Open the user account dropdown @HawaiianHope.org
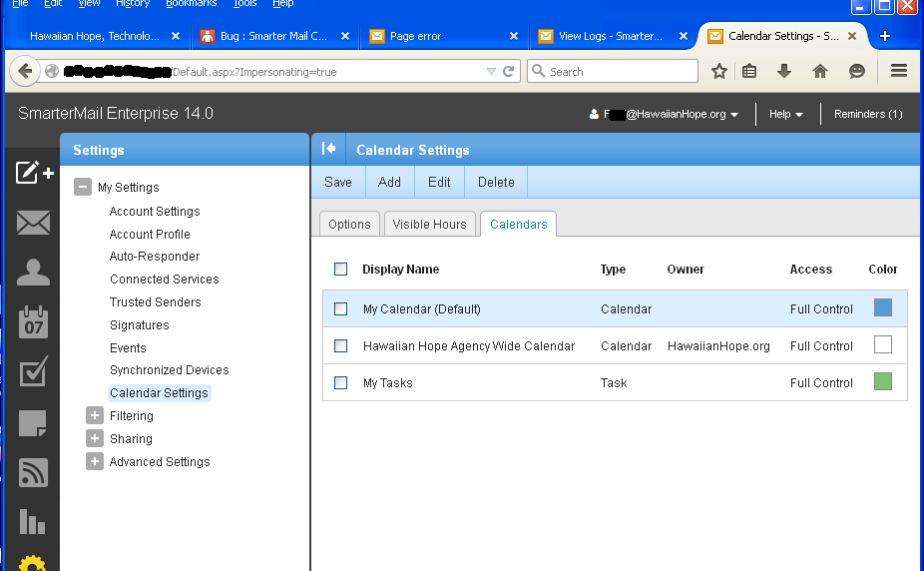924x571 pixels. (x=665, y=115)
